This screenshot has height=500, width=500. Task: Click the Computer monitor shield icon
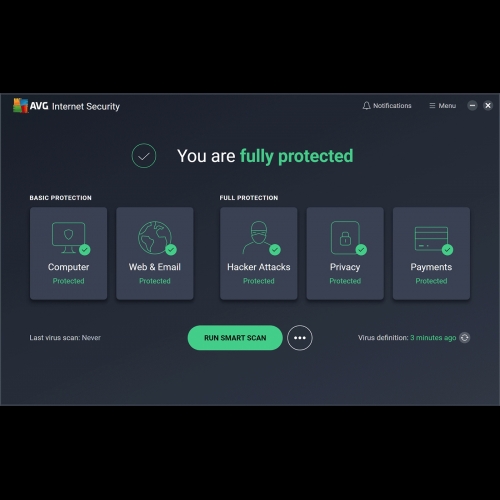(x=69, y=238)
